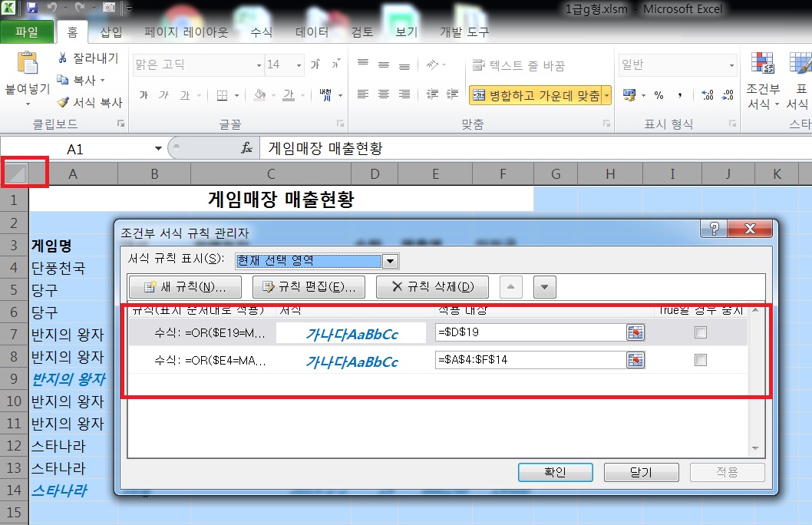The height and width of the screenshot is (525, 812).
Task: Click the Format Painter (서식 복사) brush icon
Action: pyautogui.click(x=64, y=102)
